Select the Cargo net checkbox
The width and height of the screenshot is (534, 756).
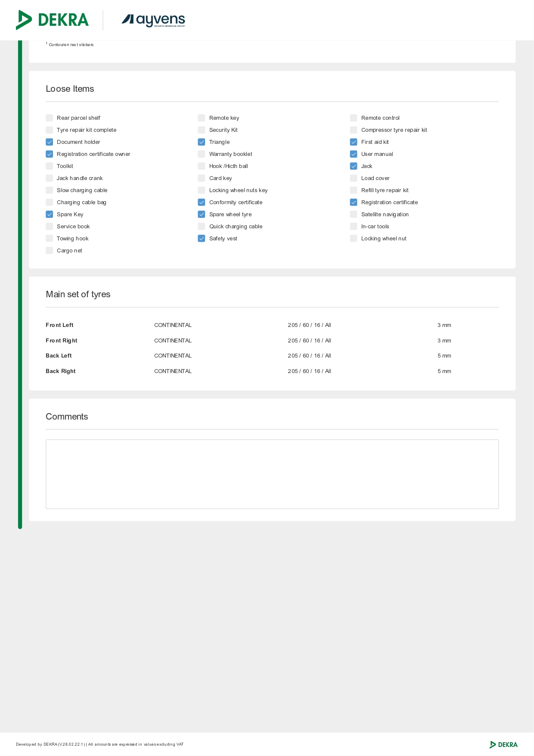point(50,251)
